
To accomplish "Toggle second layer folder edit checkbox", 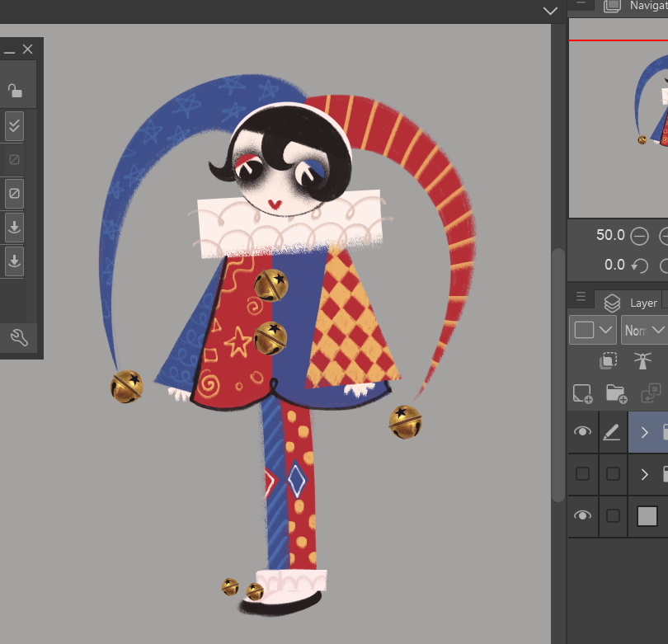I will (613, 473).
